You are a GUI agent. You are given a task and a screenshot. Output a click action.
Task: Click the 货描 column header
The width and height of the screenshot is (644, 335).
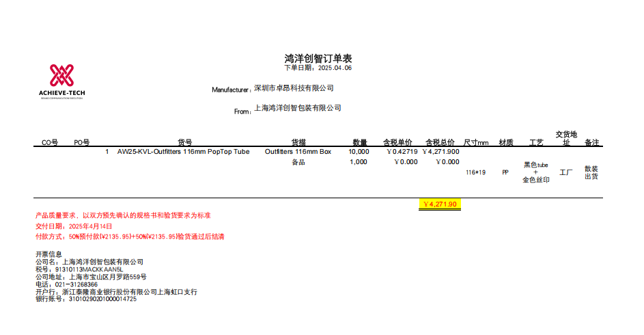click(x=298, y=142)
